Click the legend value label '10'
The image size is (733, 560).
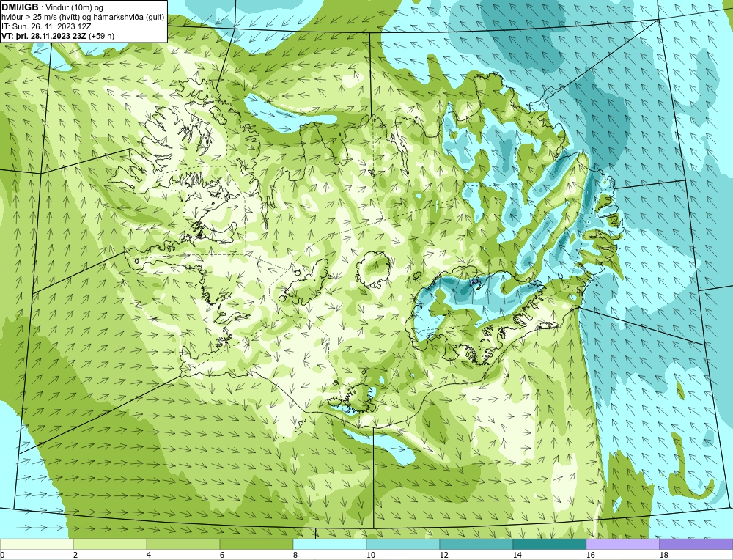[x=371, y=555]
